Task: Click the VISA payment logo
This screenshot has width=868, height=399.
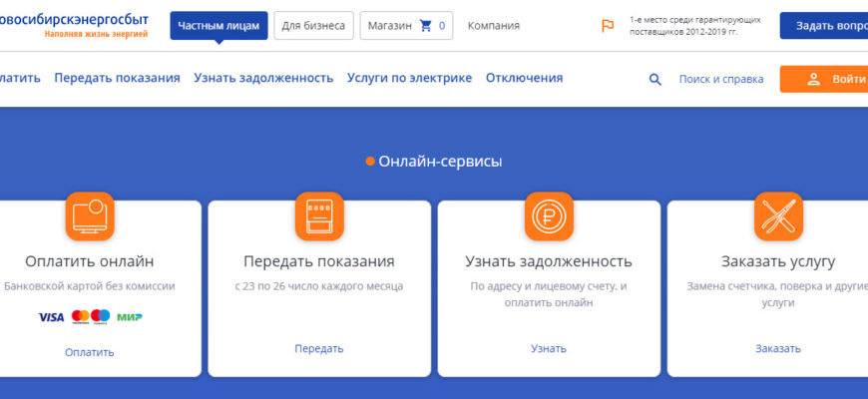Action: click(x=51, y=317)
